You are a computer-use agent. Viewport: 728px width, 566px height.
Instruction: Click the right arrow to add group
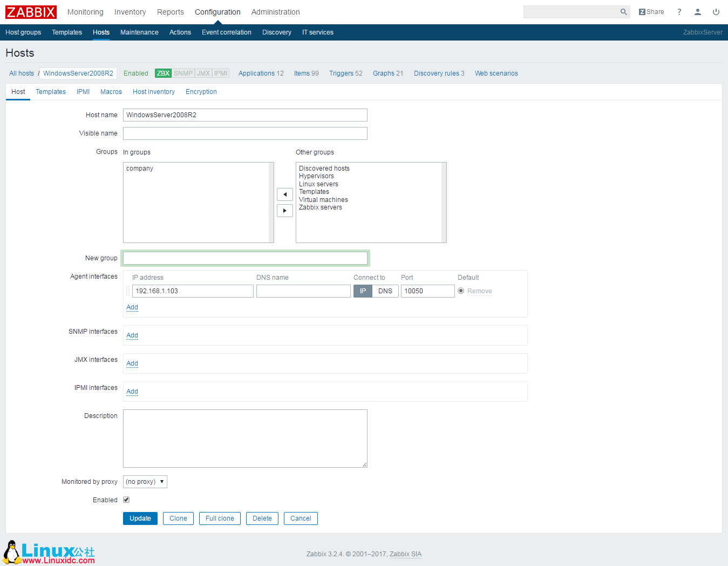[x=285, y=210]
